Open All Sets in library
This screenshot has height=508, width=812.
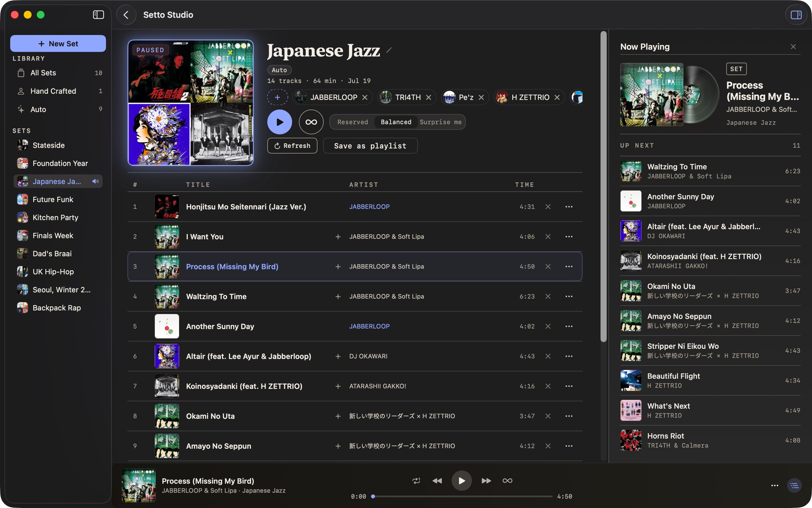tap(58, 73)
